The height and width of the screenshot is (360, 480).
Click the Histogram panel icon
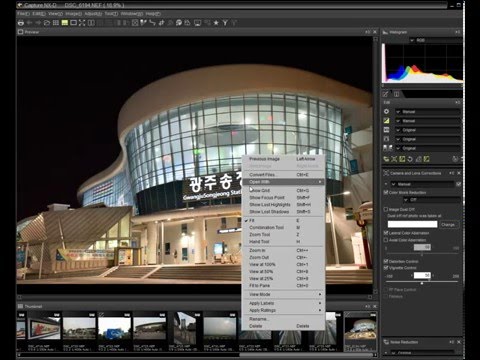pos(385,32)
